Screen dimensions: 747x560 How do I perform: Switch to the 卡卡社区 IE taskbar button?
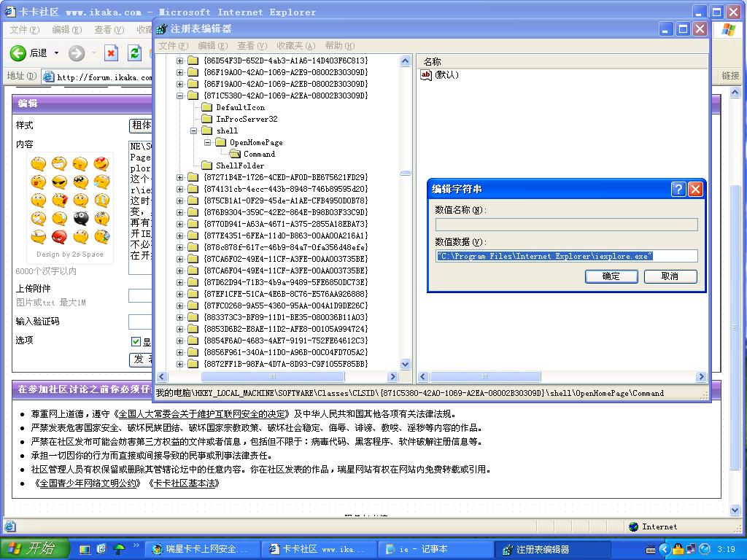[320, 550]
